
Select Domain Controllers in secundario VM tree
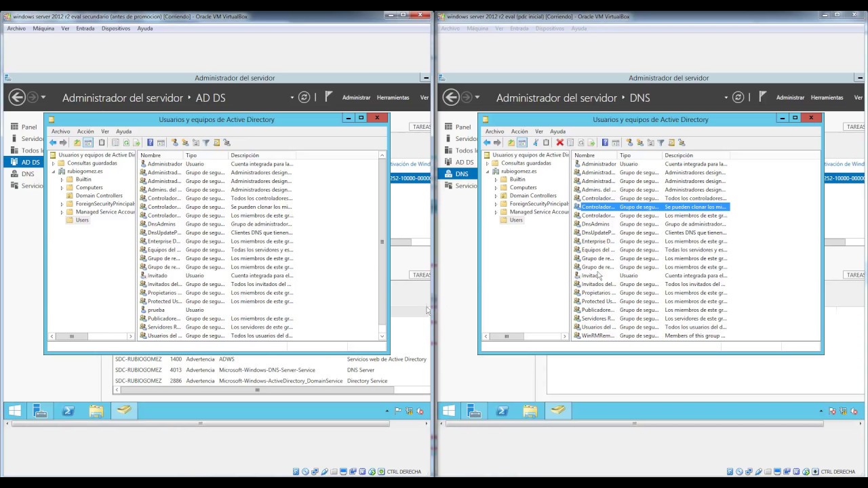(x=99, y=196)
